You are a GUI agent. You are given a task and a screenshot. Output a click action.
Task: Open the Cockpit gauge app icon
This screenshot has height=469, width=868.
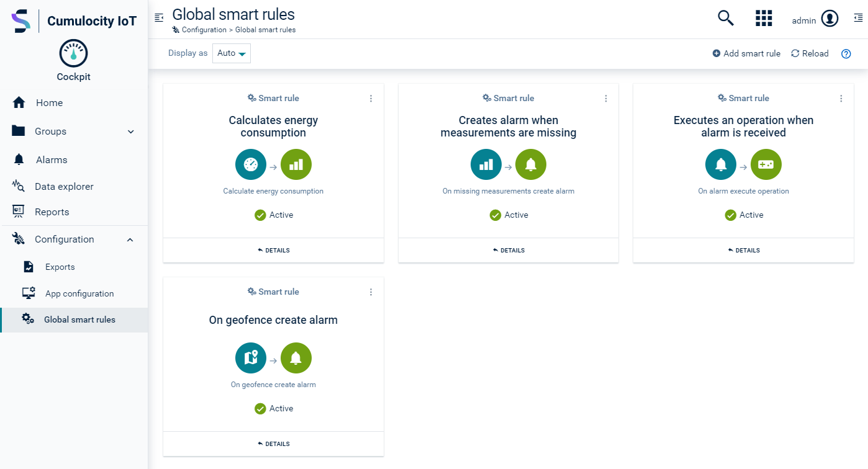73,54
